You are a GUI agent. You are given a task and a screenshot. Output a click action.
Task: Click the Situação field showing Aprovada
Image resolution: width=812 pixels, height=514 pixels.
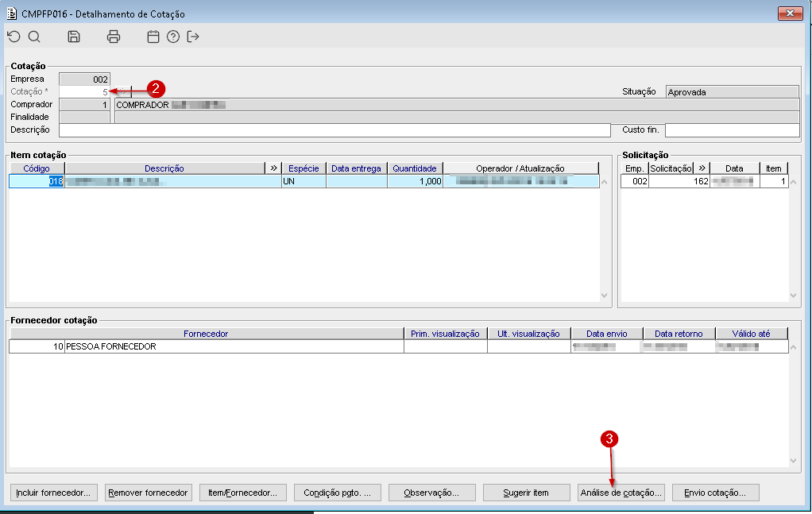[x=733, y=92]
